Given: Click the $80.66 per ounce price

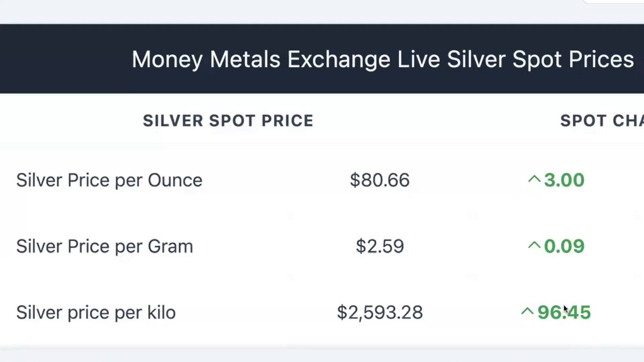Looking at the screenshot, I should [x=379, y=180].
